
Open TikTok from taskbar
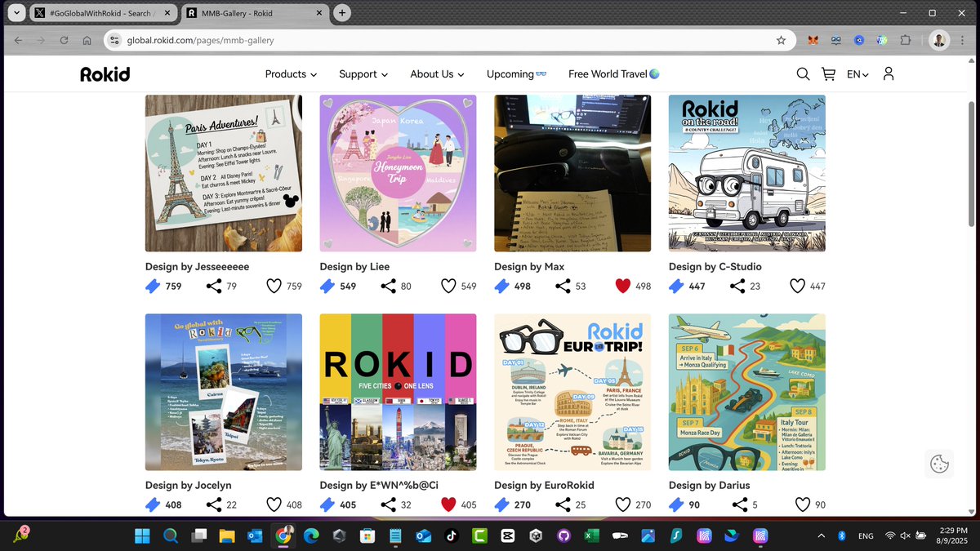coord(451,536)
